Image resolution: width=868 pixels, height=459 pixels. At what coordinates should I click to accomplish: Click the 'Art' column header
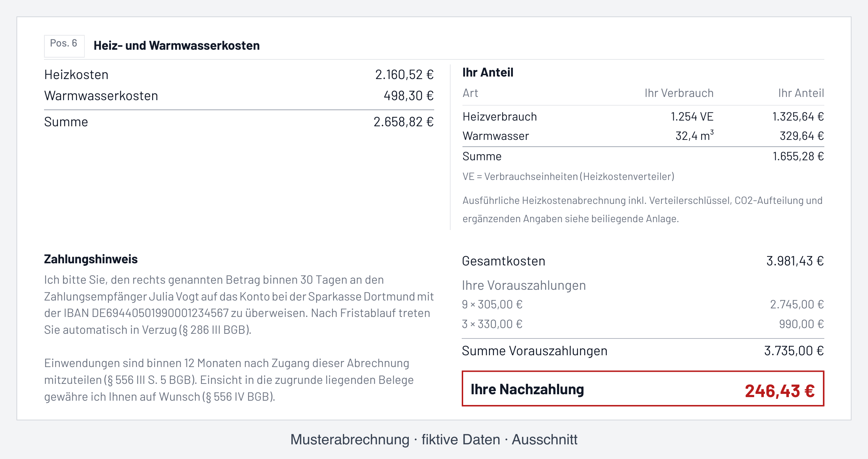coord(470,93)
